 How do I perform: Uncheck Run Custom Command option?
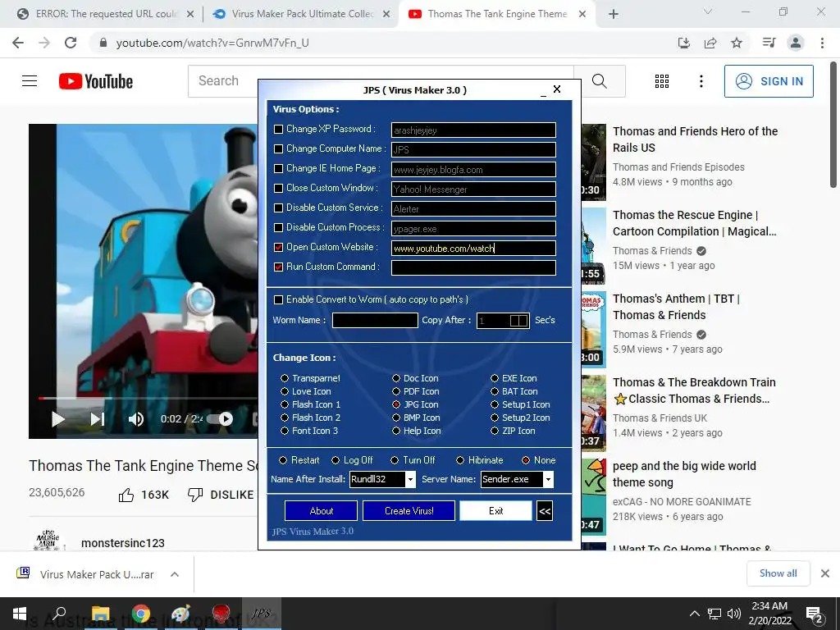pyautogui.click(x=279, y=267)
